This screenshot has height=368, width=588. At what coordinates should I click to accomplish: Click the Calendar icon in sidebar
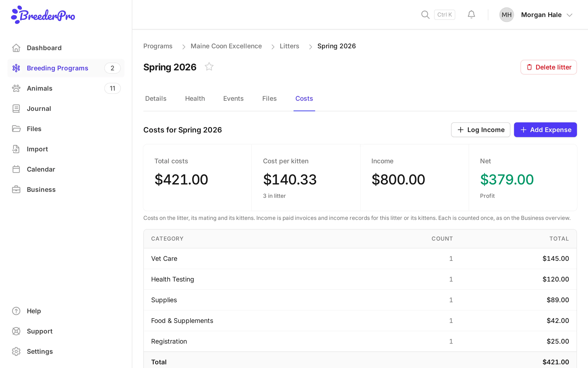point(16,169)
